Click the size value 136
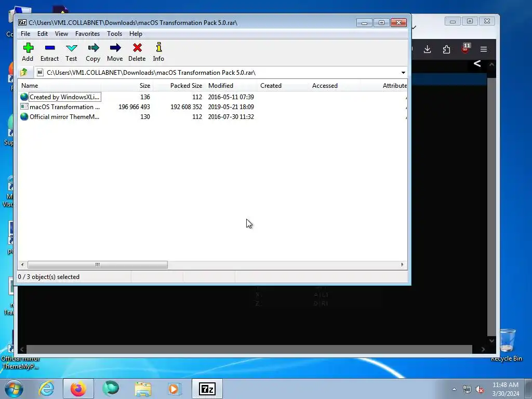The image size is (532, 399). [145, 97]
